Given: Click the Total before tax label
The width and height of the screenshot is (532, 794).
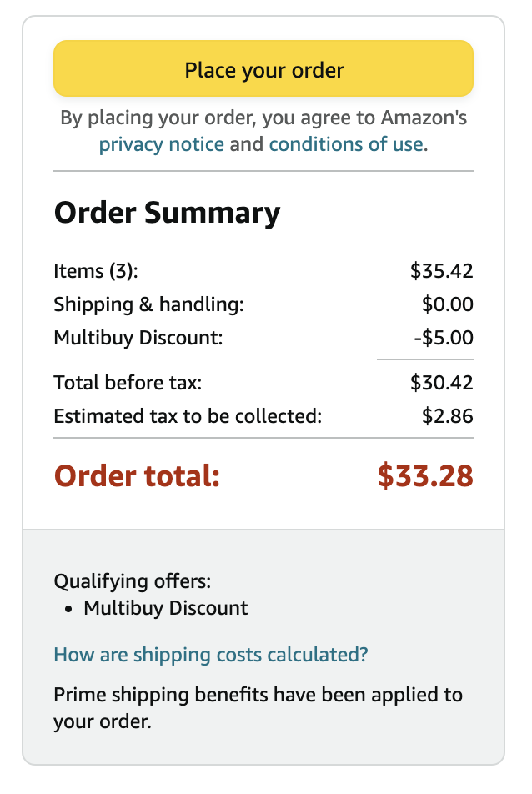Looking at the screenshot, I should pyautogui.click(x=128, y=383).
